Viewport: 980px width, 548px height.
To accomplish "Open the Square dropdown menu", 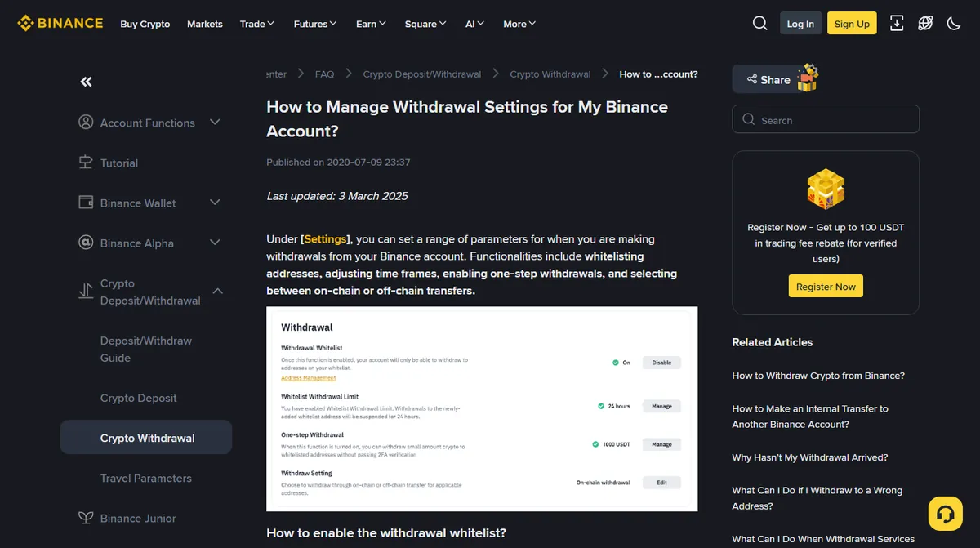I will coord(425,24).
